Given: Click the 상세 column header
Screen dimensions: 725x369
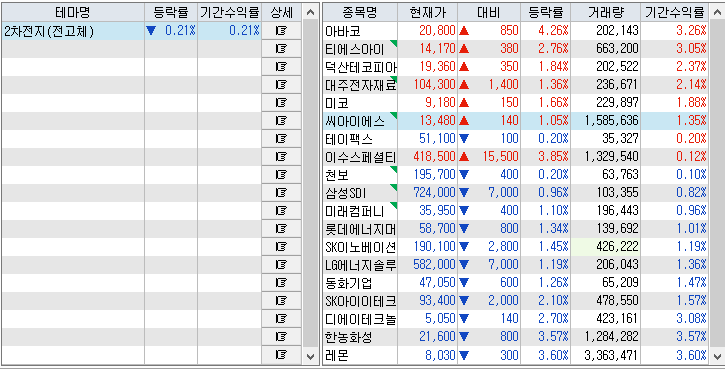Looking at the screenshot, I should point(281,12).
